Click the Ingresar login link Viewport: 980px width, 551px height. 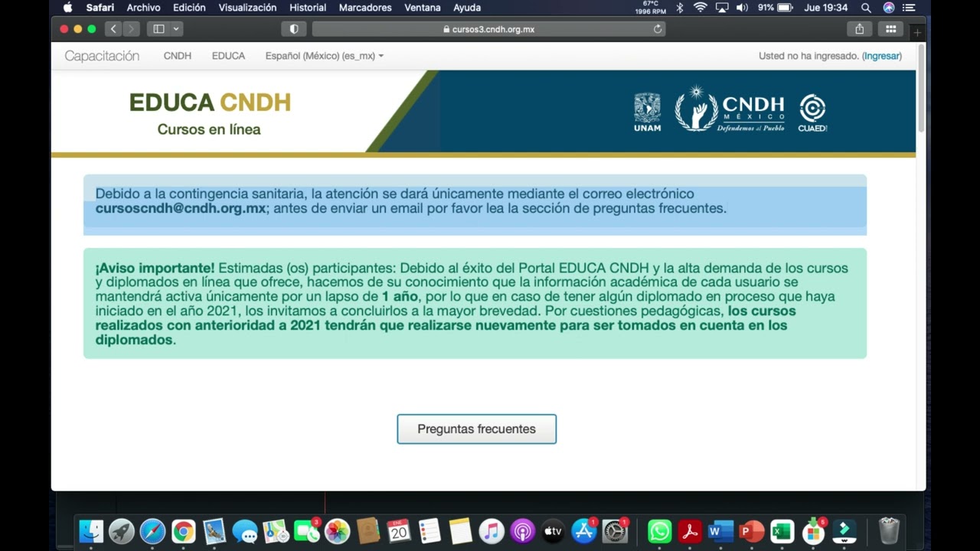pos(882,56)
